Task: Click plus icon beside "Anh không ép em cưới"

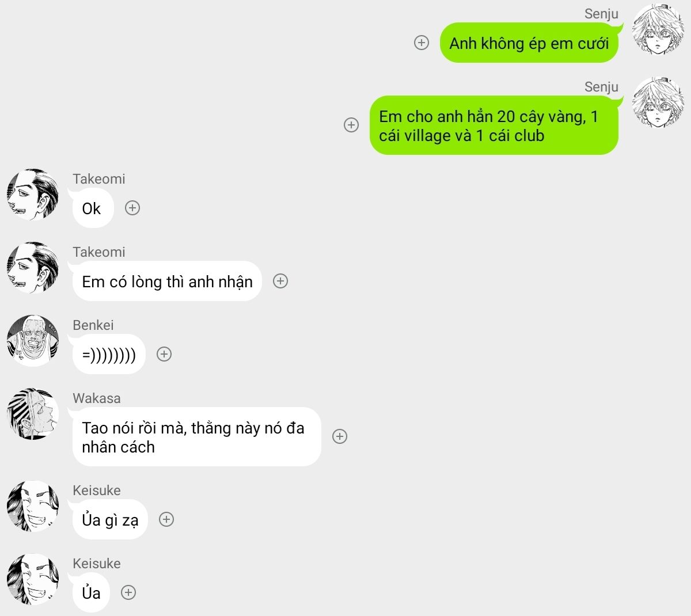Action: coord(422,43)
